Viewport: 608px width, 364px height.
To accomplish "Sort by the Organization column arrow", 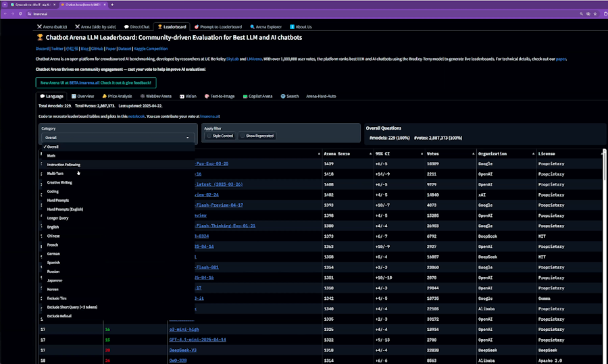I will pyautogui.click(x=533, y=154).
